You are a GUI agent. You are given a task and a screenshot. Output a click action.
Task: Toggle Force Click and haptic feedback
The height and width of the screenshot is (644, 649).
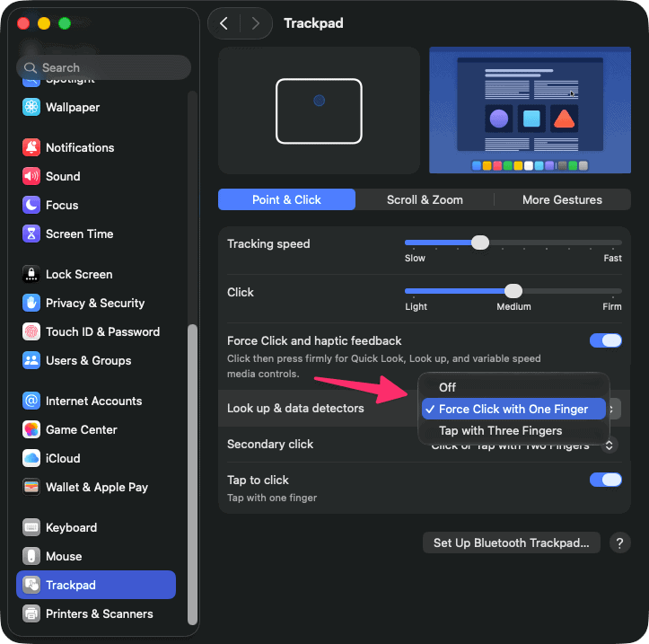[x=605, y=340]
